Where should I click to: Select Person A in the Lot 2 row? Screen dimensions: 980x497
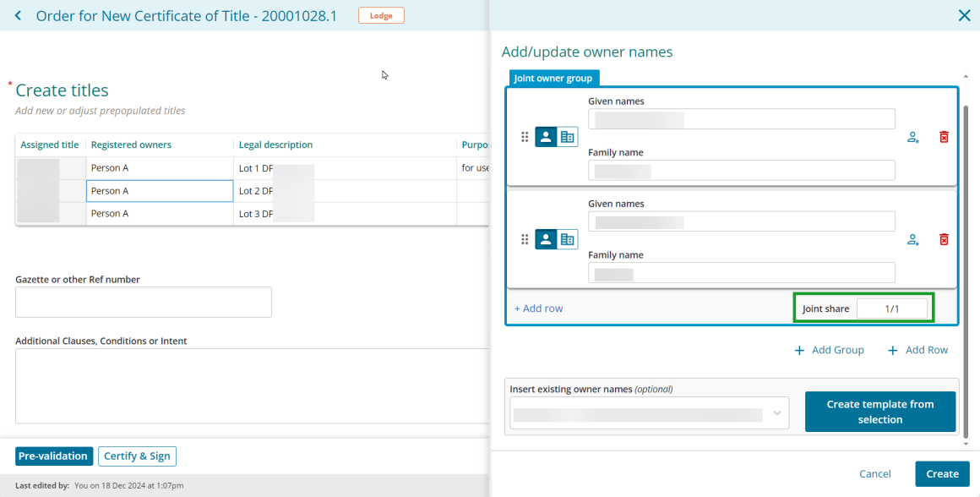click(x=160, y=191)
